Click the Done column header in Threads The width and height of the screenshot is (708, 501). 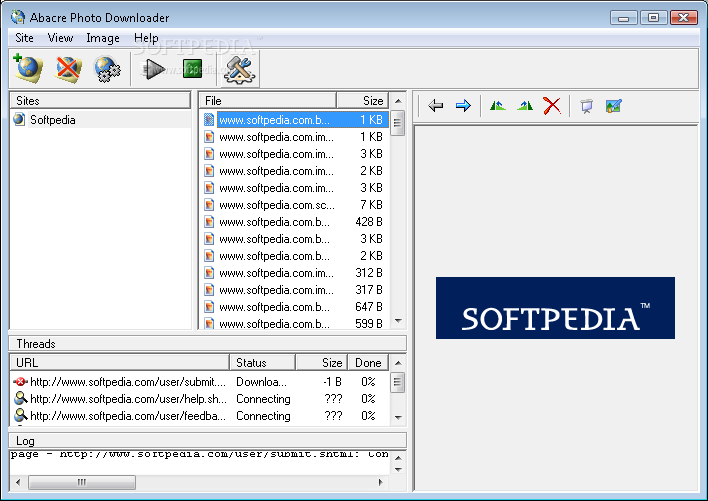[x=368, y=363]
